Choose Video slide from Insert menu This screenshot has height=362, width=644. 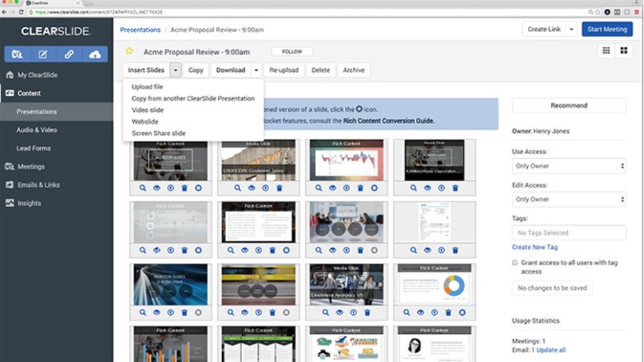[x=148, y=110]
